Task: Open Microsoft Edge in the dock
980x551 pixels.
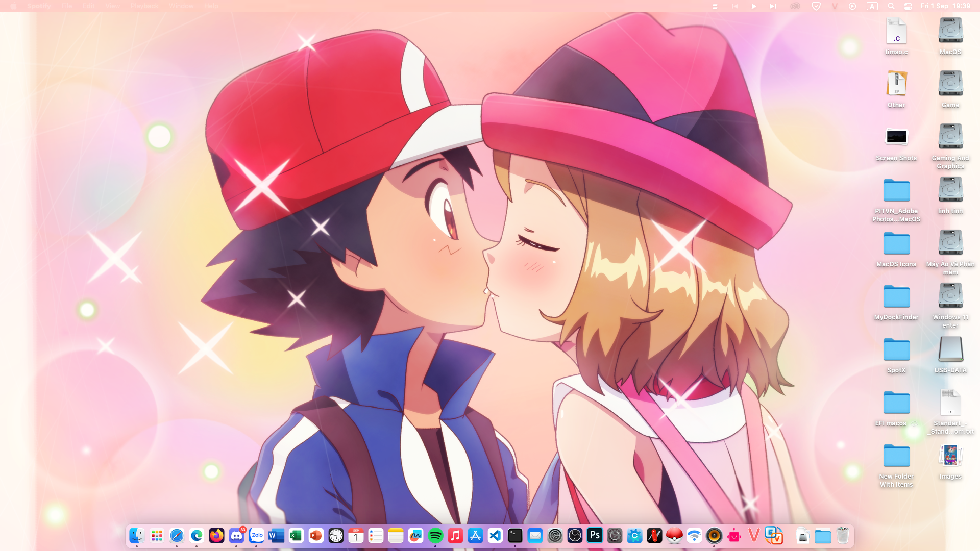Action: point(197,536)
